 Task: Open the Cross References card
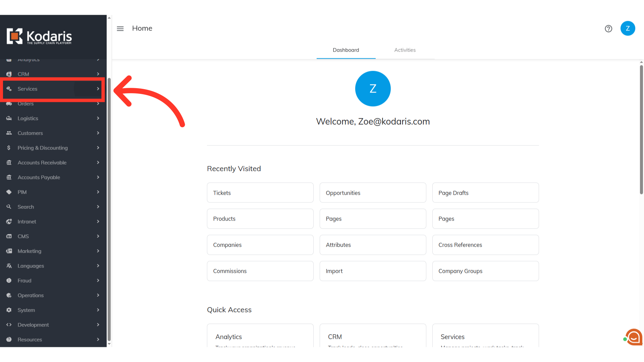[485, 245]
